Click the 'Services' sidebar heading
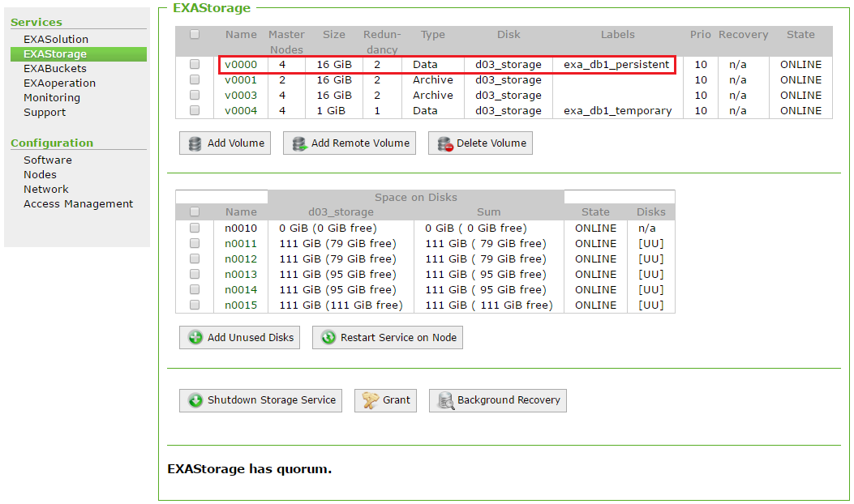 36,23
